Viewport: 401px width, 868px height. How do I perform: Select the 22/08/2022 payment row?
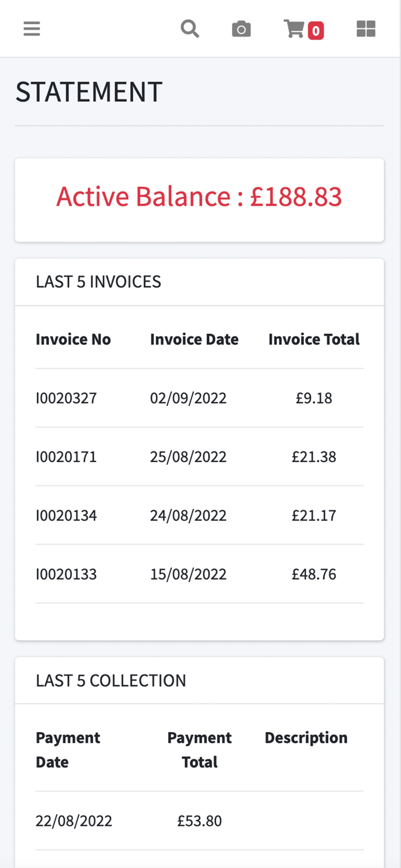200,821
